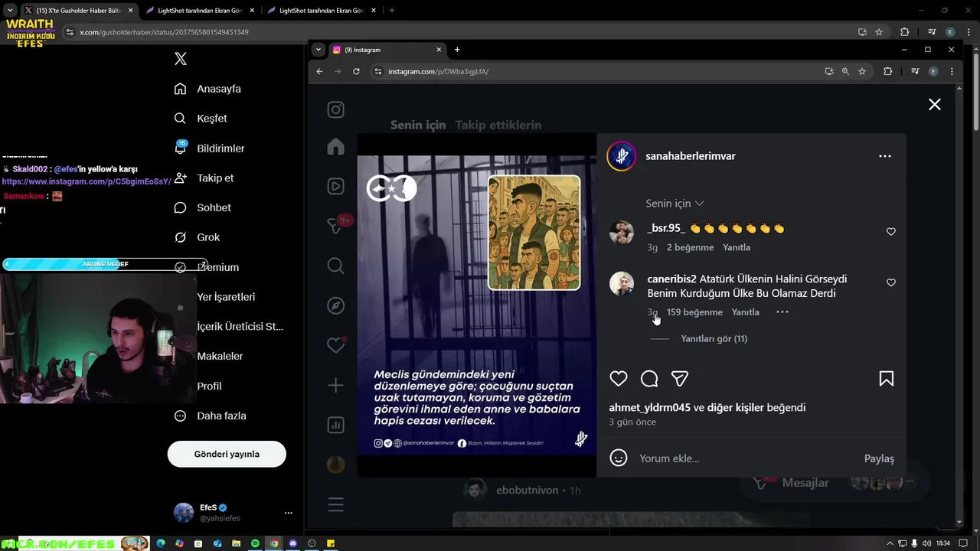Open Yer İşaretleri in the X sidebar
The height and width of the screenshot is (551, 980).
[226, 297]
